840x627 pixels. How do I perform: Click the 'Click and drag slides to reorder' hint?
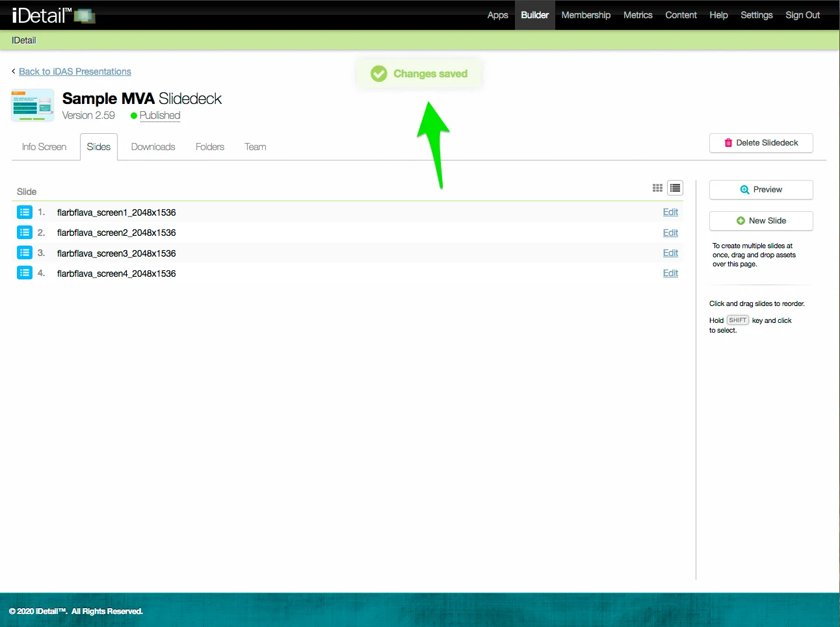coord(757,303)
